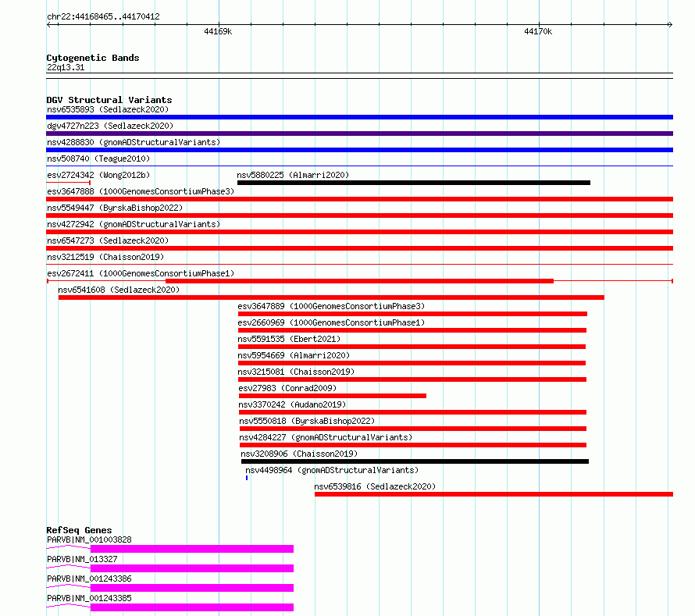Click nsv6541608 (Sedlazeck2020) label
695x616 pixels.
119,290
